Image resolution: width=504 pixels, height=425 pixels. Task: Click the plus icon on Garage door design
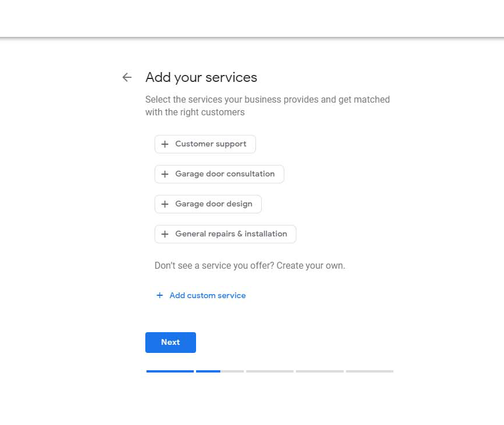pyautogui.click(x=165, y=204)
